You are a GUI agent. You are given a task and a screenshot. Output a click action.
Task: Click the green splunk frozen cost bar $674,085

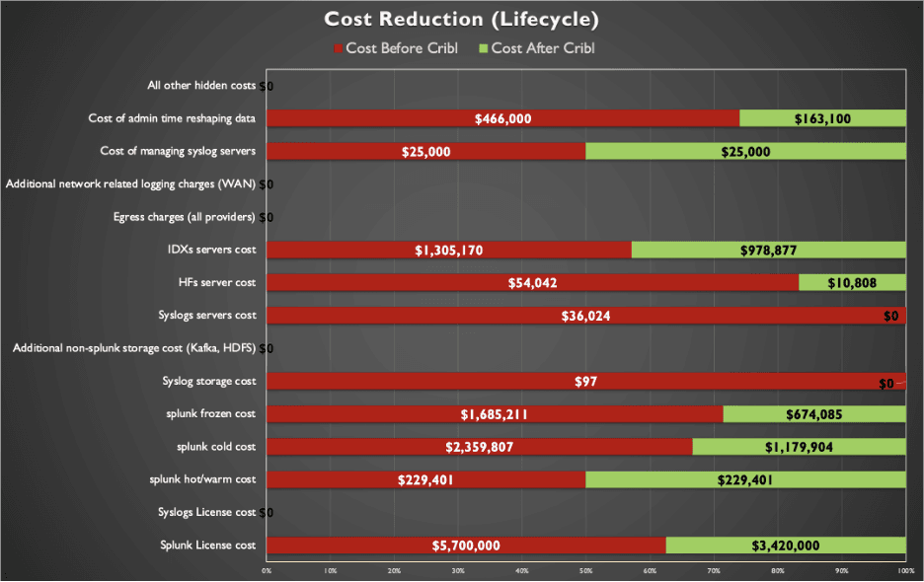(x=813, y=414)
